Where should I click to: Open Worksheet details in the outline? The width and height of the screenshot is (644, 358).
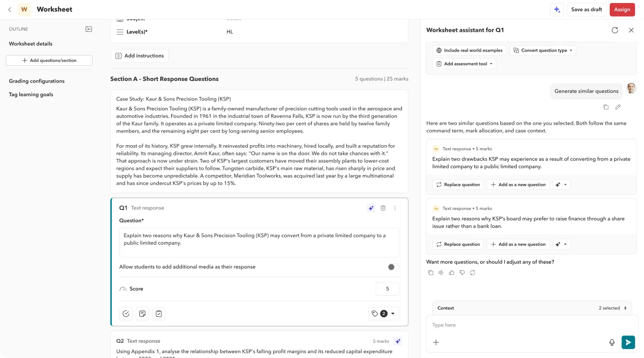coord(30,44)
